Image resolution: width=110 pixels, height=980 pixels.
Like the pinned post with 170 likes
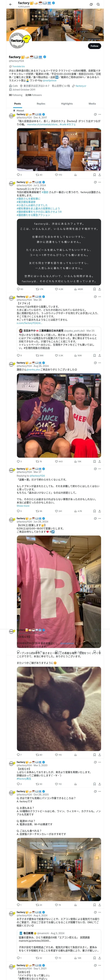point(58,175)
